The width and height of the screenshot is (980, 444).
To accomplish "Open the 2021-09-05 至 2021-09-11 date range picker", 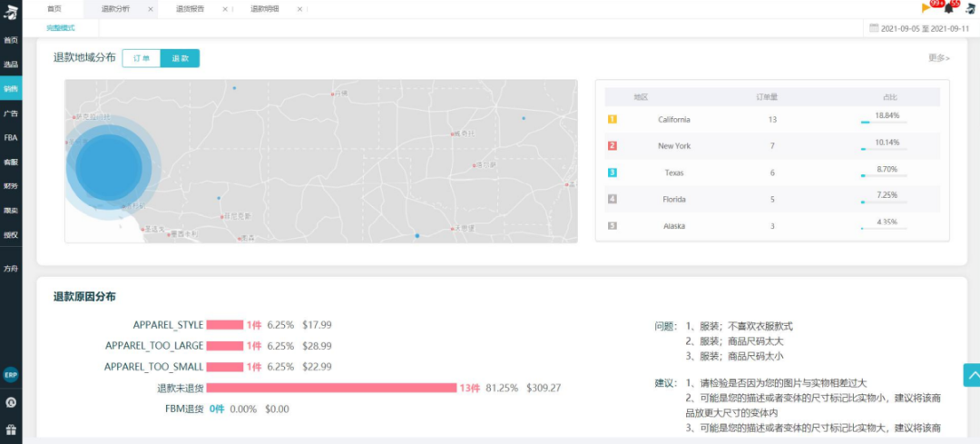I will [925, 28].
